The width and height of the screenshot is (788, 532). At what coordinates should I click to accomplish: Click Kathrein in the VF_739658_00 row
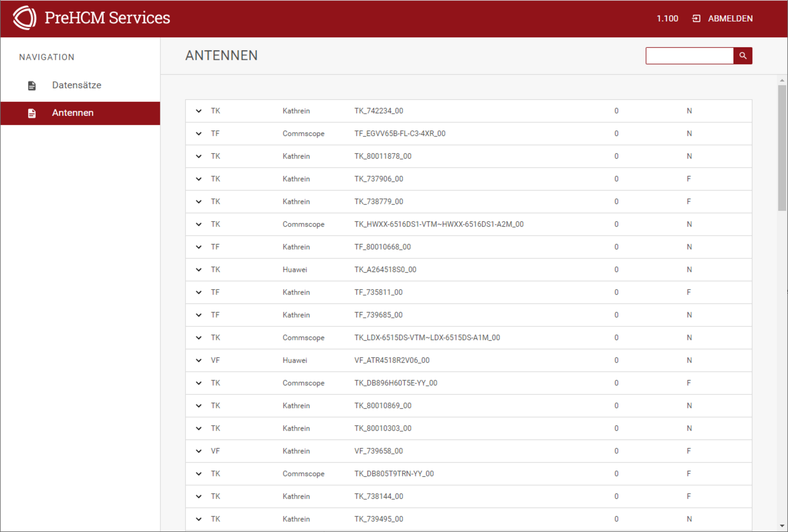[x=296, y=451]
